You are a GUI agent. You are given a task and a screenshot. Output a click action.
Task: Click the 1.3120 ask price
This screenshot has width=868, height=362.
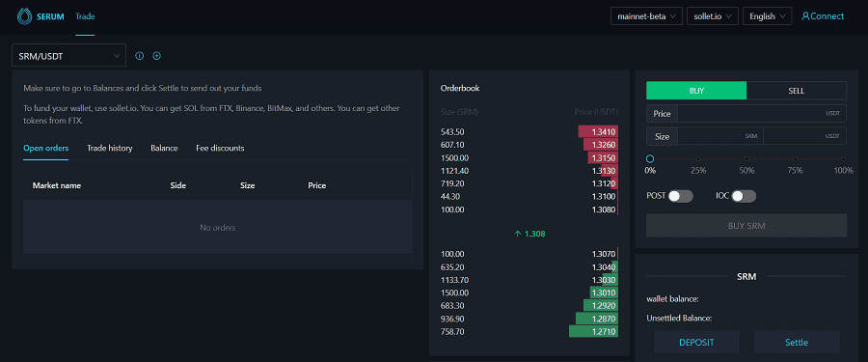click(603, 183)
